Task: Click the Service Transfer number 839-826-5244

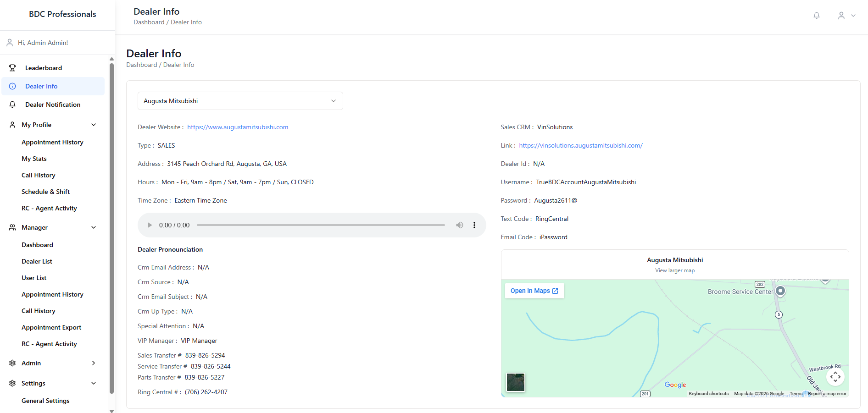Action: pos(211,366)
